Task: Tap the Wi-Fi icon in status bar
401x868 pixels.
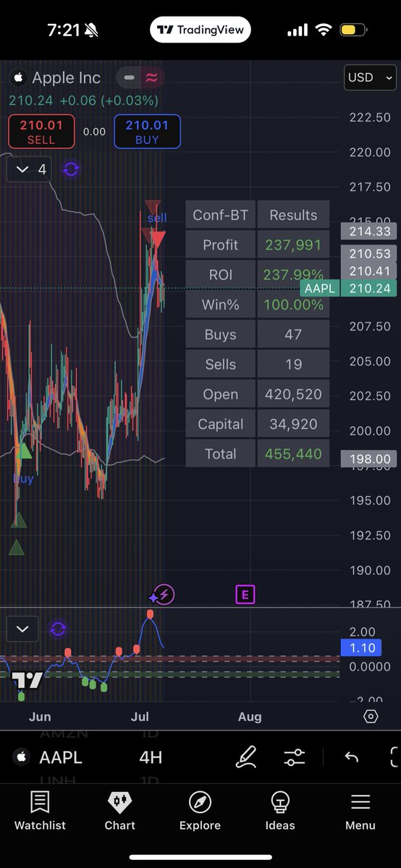Action: pos(322,30)
